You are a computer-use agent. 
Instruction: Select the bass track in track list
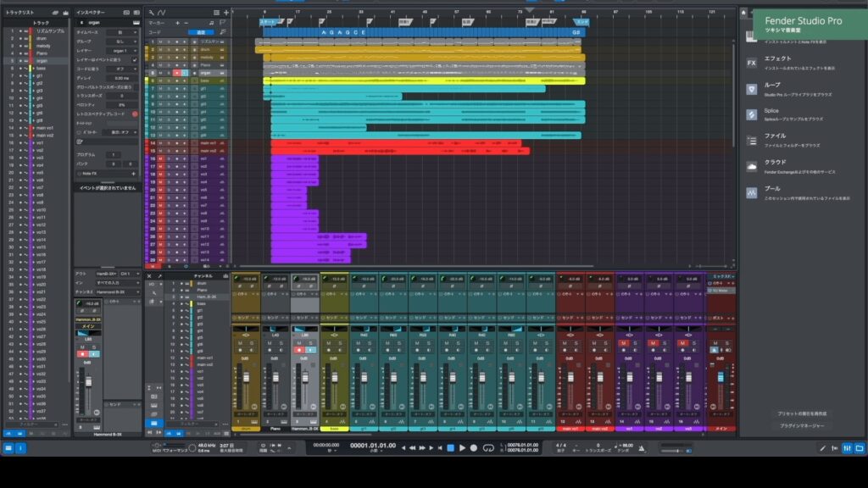click(39, 69)
